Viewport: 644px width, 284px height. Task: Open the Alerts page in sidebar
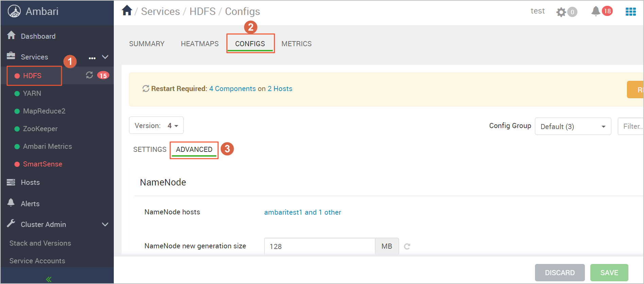coord(30,204)
